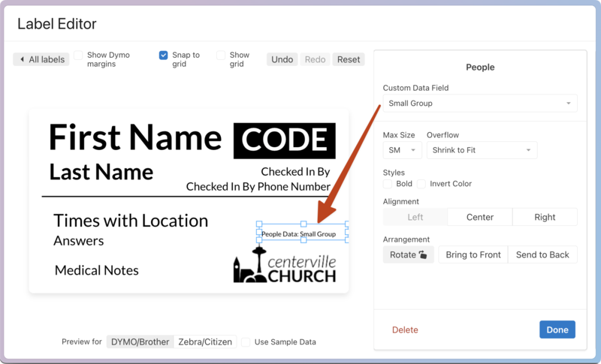Enable the Show grid checkbox

pyautogui.click(x=221, y=55)
